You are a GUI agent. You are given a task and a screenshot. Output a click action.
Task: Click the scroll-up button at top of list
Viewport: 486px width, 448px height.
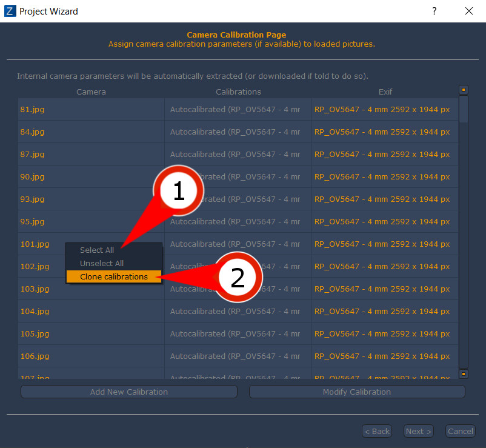pos(464,90)
